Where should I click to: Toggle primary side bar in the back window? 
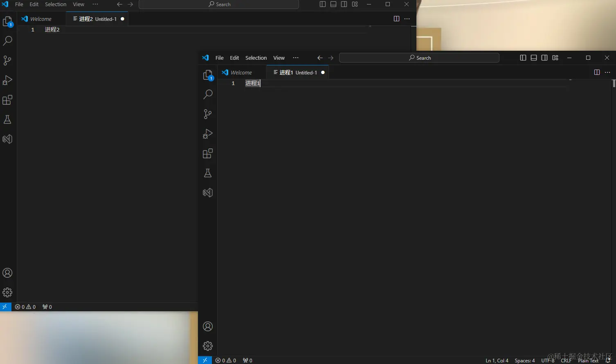pyautogui.click(x=322, y=4)
